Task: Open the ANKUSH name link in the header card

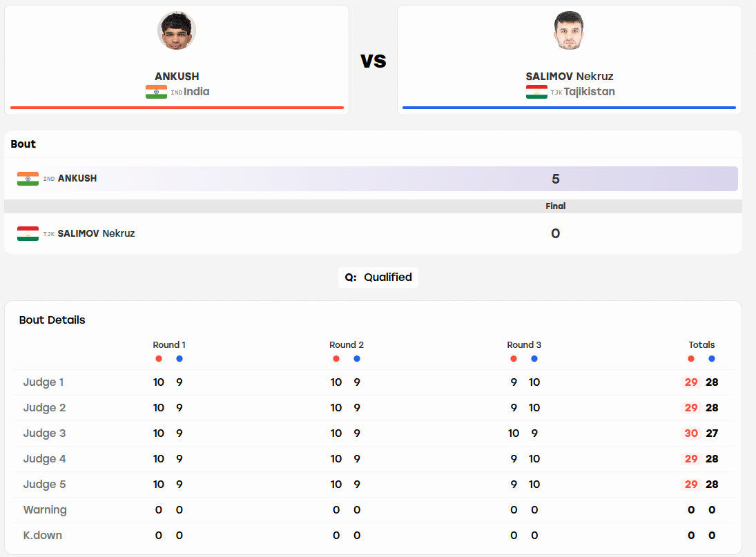Action: 177,76
